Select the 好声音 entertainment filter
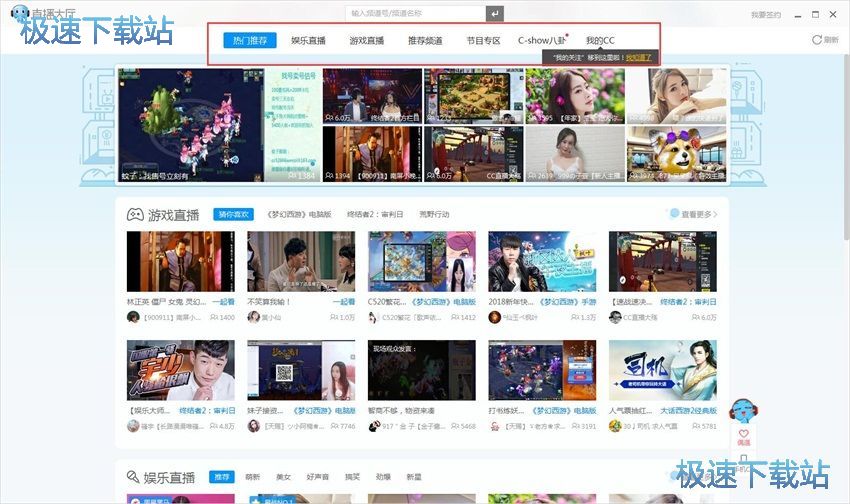The image size is (850, 504). click(x=318, y=477)
